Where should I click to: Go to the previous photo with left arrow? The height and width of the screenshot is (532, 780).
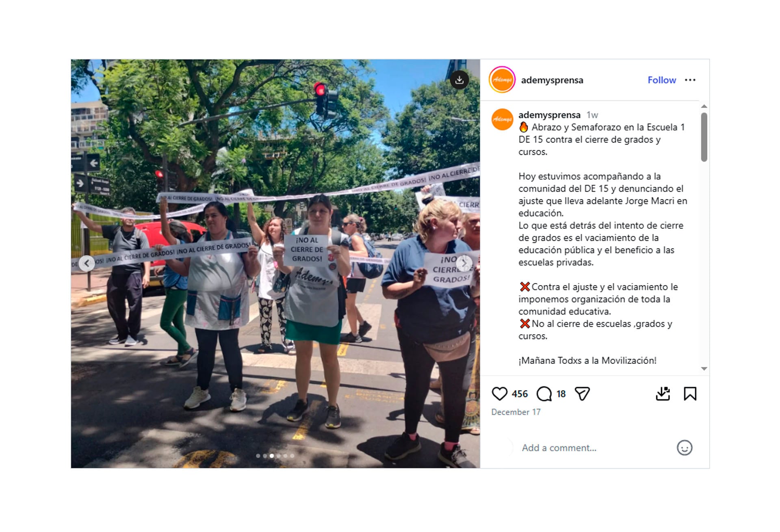[87, 263]
